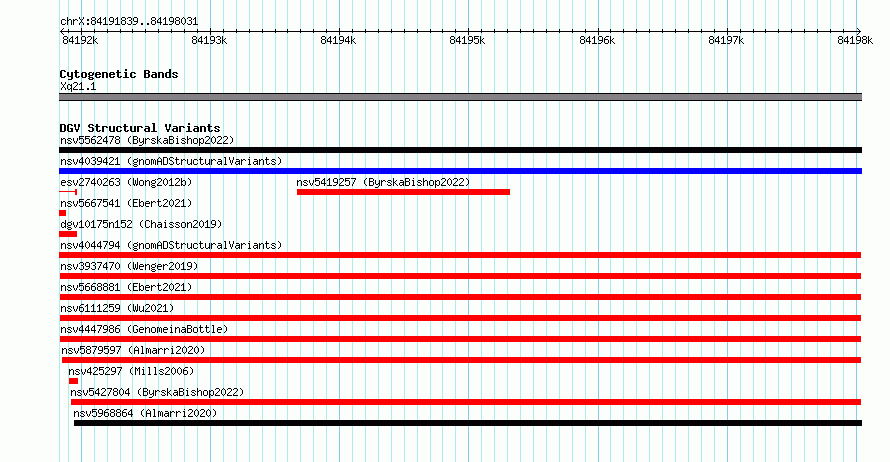890x462 pixels.
Task: Open variant label nsv5667541 (Ebert2021)
Action: click(126, 203)
